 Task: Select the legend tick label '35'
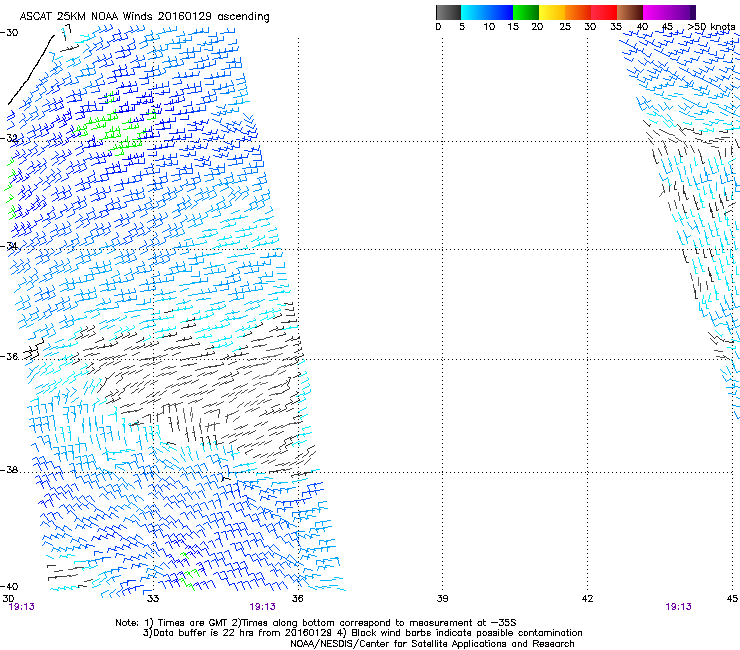[x=616, y=27]
